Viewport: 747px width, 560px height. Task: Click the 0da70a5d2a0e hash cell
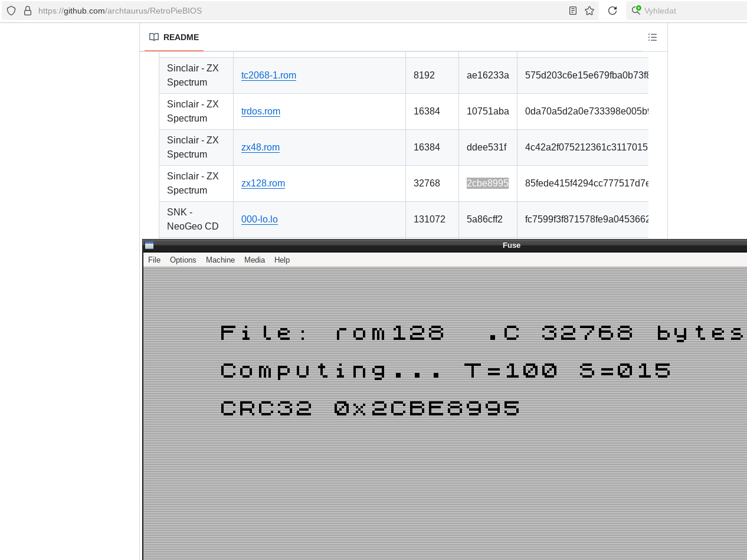[583, 111]
